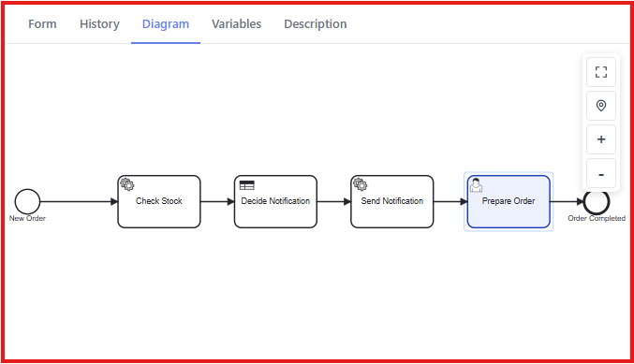
Task: Click the 'New Order' label text
Action: coord(27,218)
